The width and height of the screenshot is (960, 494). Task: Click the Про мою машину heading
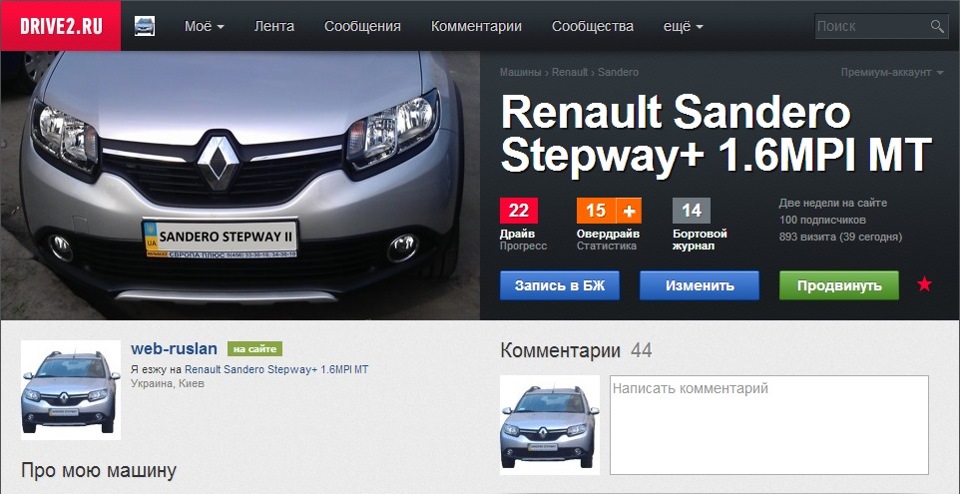99,470
